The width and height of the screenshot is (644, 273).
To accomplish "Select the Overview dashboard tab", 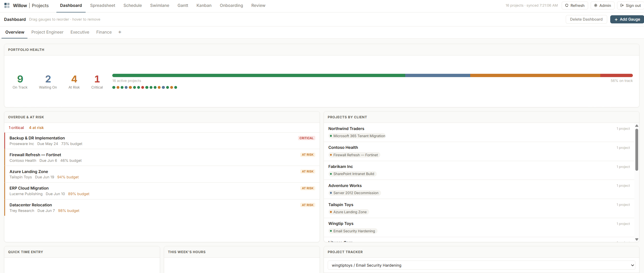I will point(15,32).
